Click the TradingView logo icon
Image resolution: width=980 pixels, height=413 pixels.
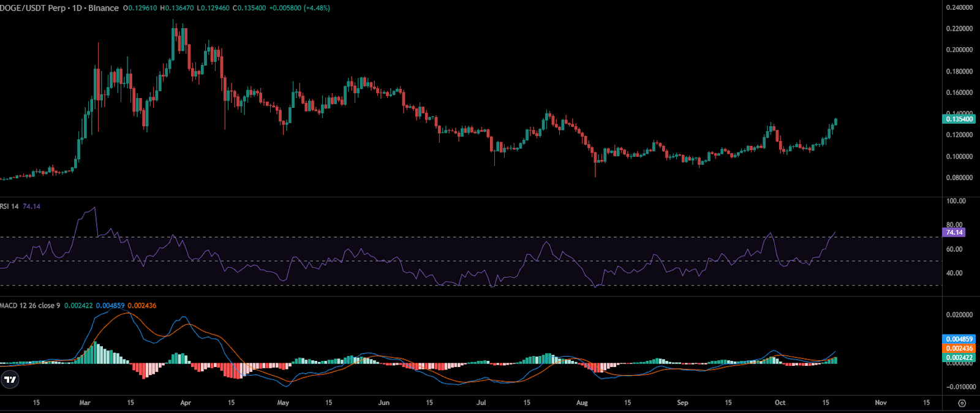tap(10, 380)
